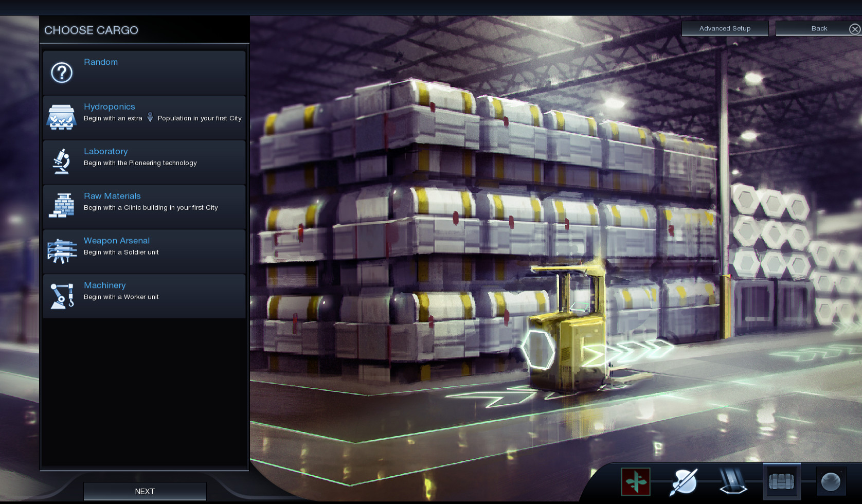Screen dimensions: 862x504
Task: Click the Laboratory microscope icon
Action: tap(62, 161)
